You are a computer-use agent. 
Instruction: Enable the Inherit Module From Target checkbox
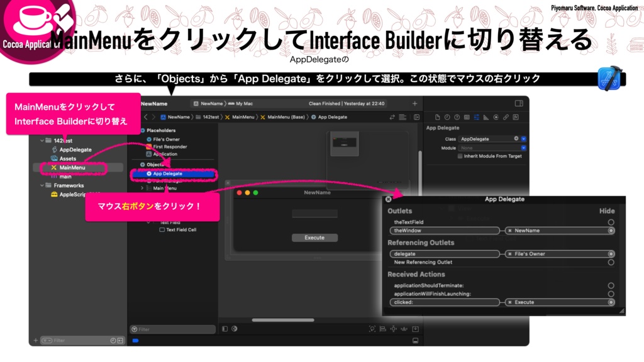[460, 156]
